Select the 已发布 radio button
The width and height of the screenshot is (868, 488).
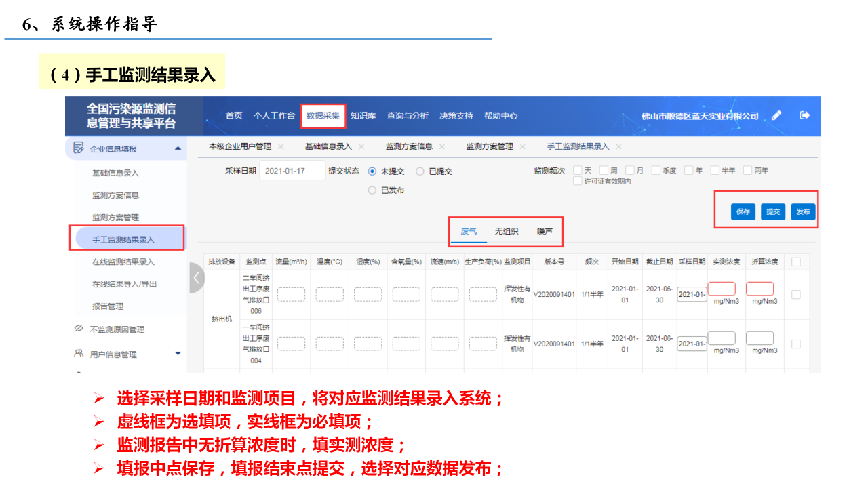pyautogui.click(x=372, y=190)
